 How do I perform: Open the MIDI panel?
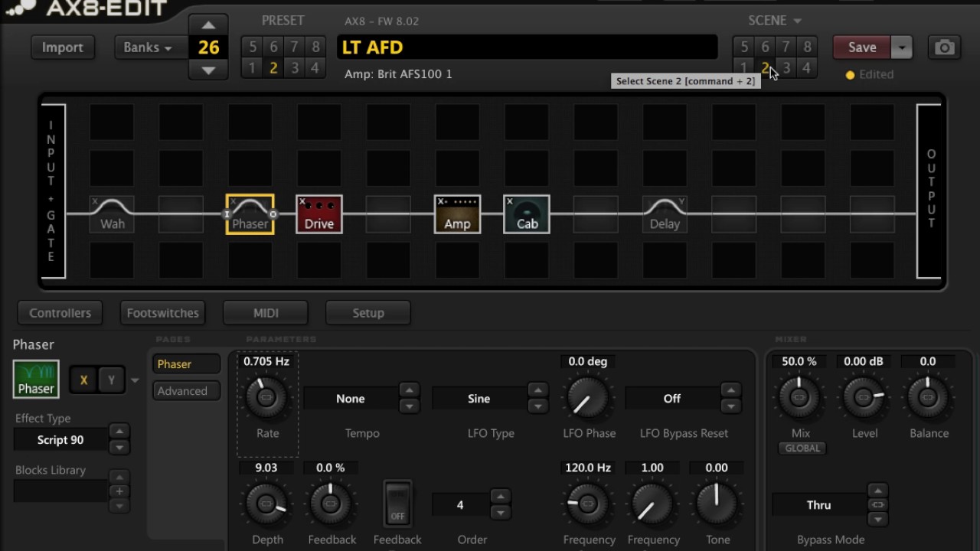pyautogui.click(x=266, y=313)
